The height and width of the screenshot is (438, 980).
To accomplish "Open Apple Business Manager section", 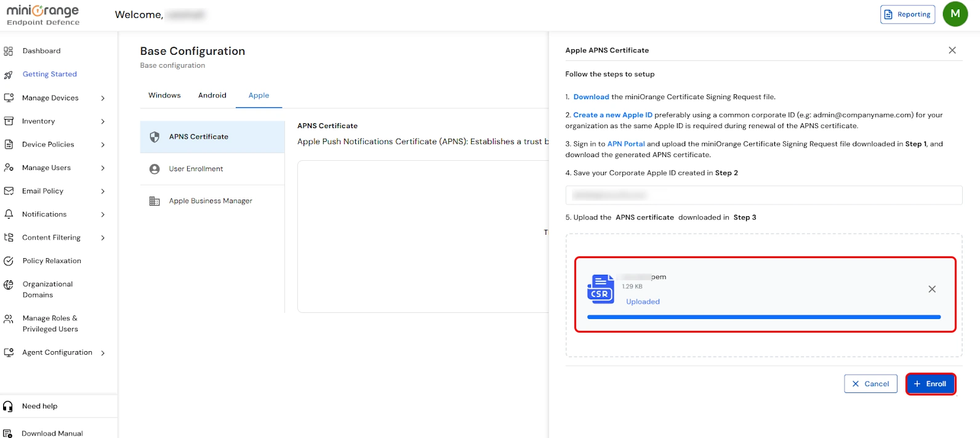I will pyautogui.click(x=212, y=201).
